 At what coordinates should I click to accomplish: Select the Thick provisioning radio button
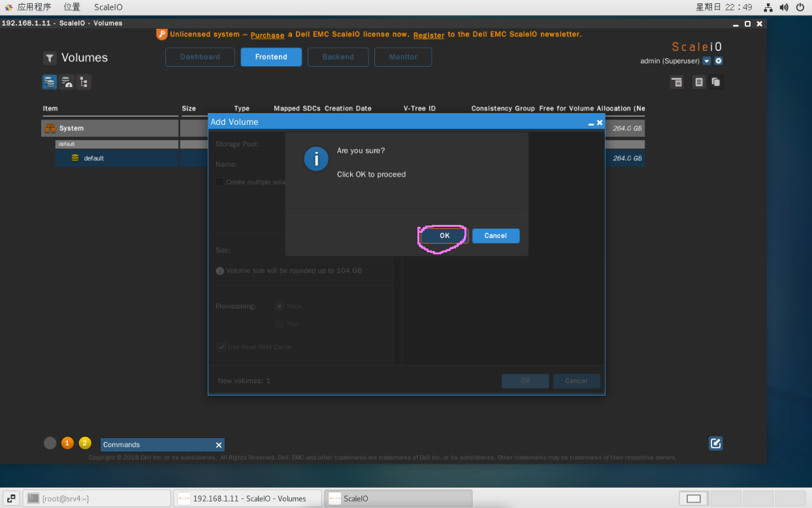pyautogui.click(x=280, y=306)
